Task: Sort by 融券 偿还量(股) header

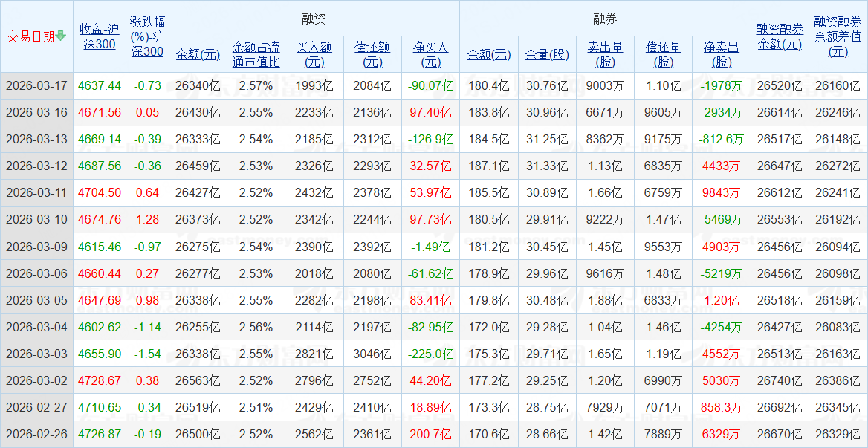Action: (663, 55)
